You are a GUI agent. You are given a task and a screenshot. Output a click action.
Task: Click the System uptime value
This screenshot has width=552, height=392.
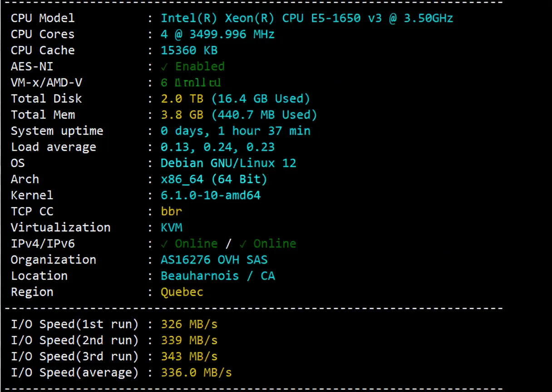236,131
